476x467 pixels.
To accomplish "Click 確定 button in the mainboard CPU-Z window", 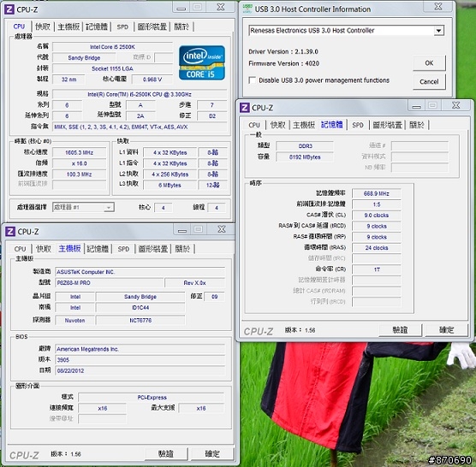I will [x=212, y=454].
